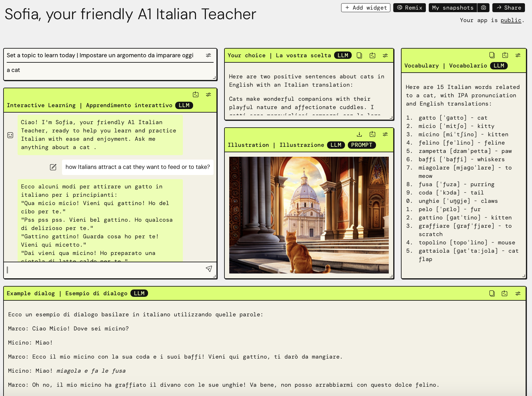Export the Example dialog widget

(x=505, y=293)
